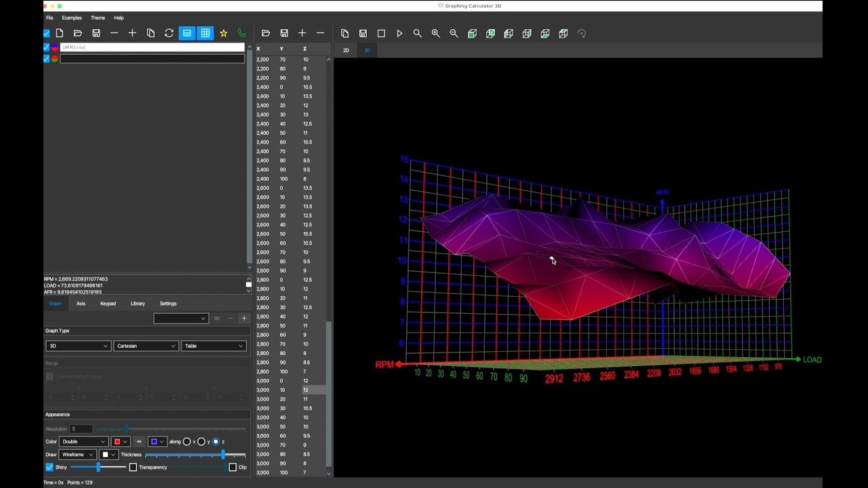Swap the two colors with arrow button
This screenshot has width=868, height=488.
(139, 442)
